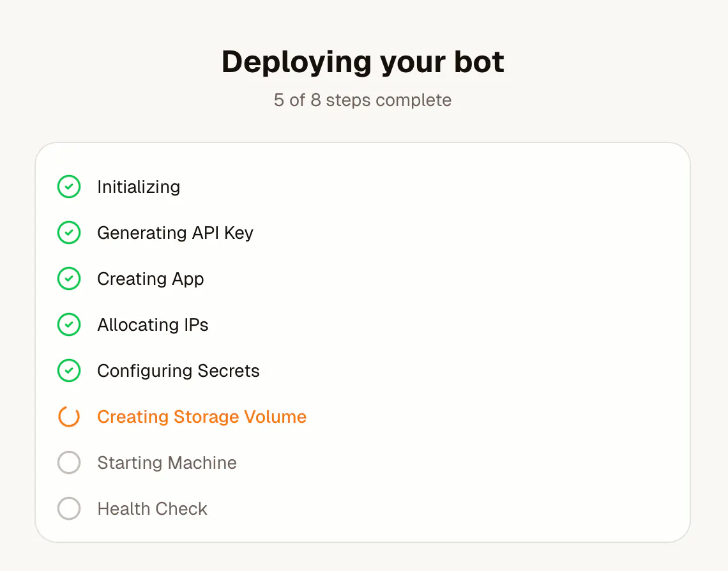Viewport: 728px width, 571px height.
Task: Click the green checkmark beside Generating API Key
Action: pos(69,232)
